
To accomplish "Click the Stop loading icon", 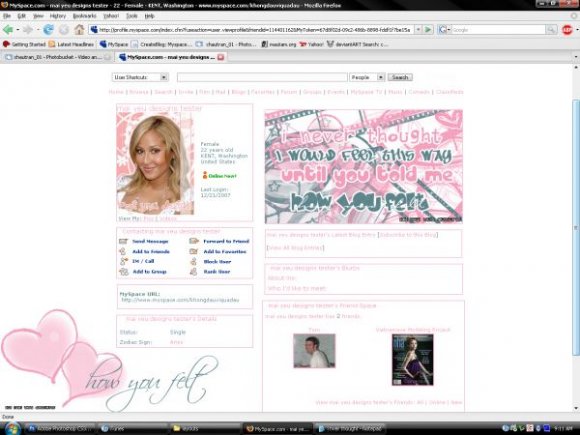I will [x=64, y=30].
